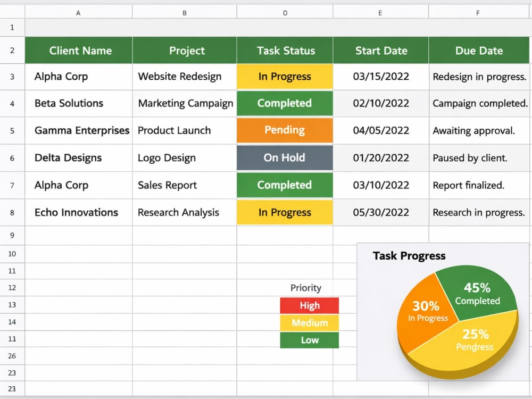Click the Client Name header cell
The height and width of the screenshot is (399, 532).
(x=78, y=50)
